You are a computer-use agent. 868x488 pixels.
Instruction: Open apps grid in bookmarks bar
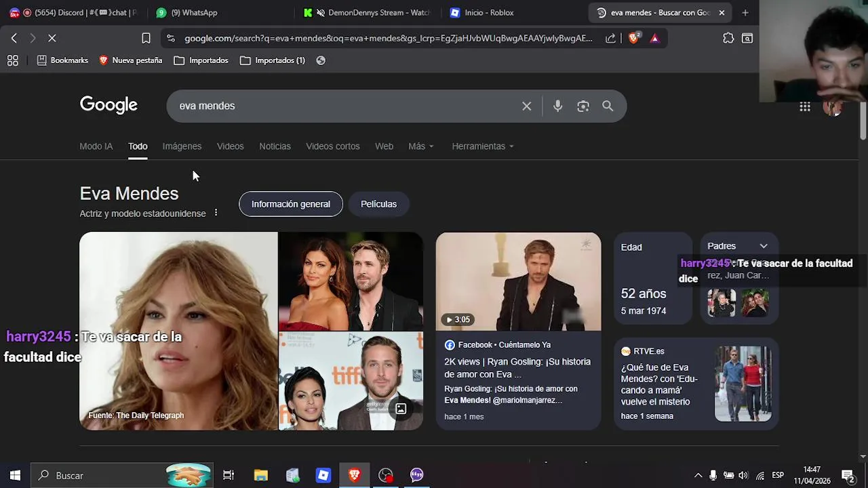[x=12, y=60]
